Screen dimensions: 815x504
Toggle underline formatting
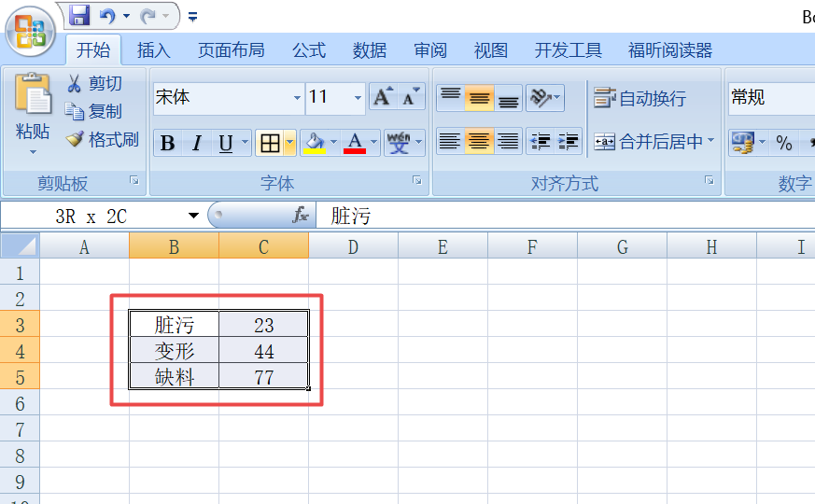coord(226,143)
